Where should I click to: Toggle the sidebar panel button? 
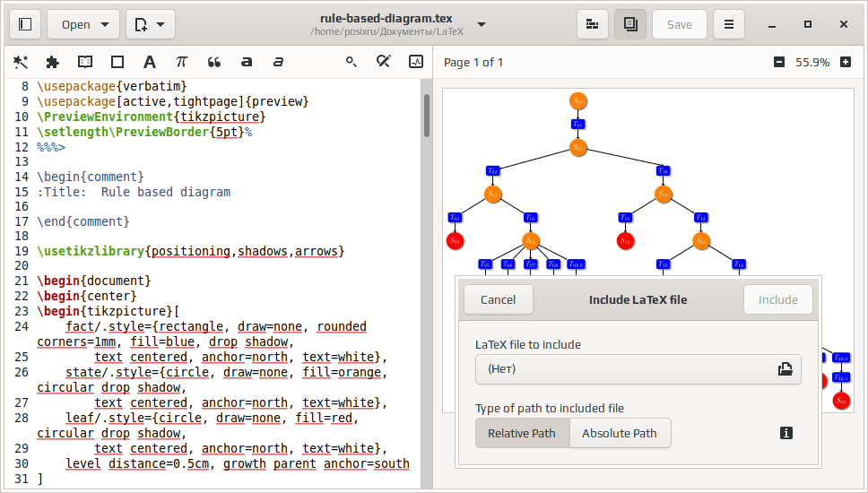coord(25,24)
